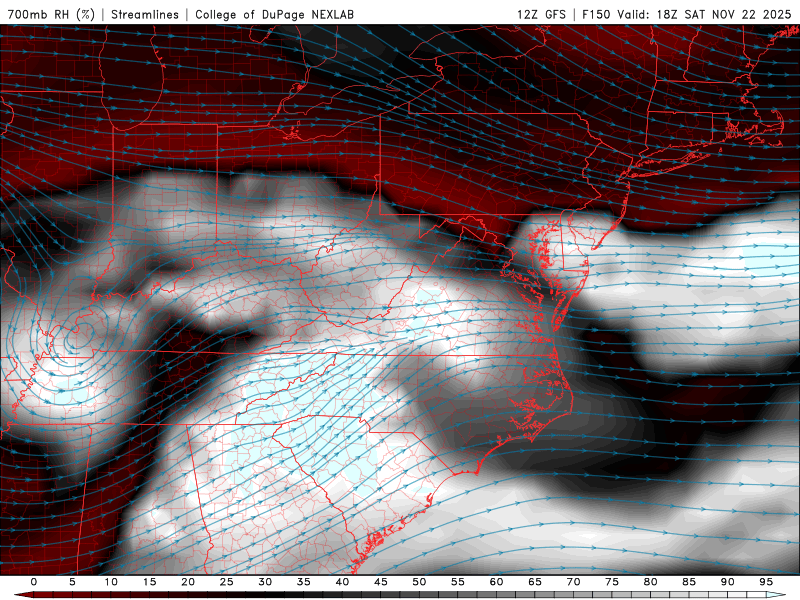This screenshot has width=800, height=600.
Task: Click the "60" value on color scale
Action: click(x=496, y=582)
